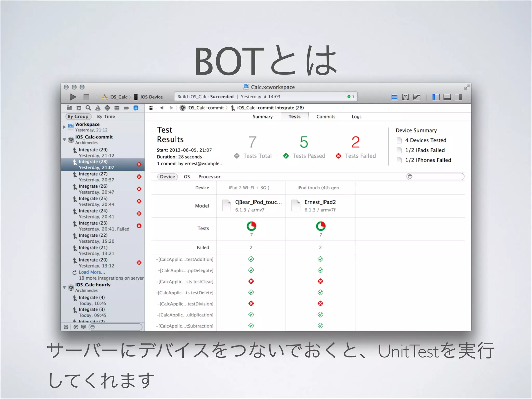Switch log grouping to By Group
Image resolution: width=532 pixels, height=399 pixels.
click(78, 117)
